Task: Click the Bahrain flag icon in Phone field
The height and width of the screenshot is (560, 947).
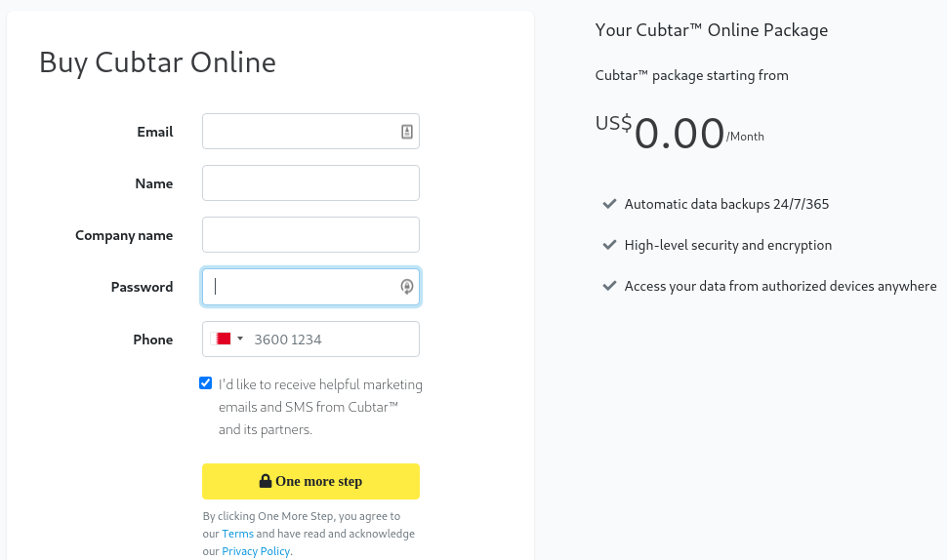Action: tap(222, 339)
